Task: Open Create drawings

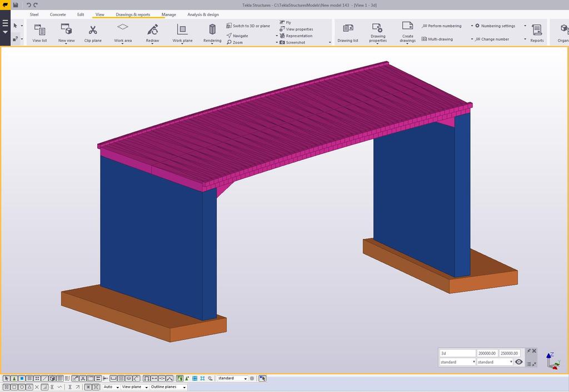Action: coord(407,32)
